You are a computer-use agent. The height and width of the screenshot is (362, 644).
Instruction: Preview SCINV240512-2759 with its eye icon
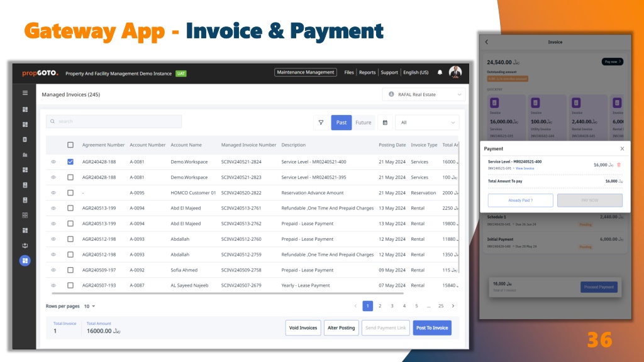tap(53, 255)
